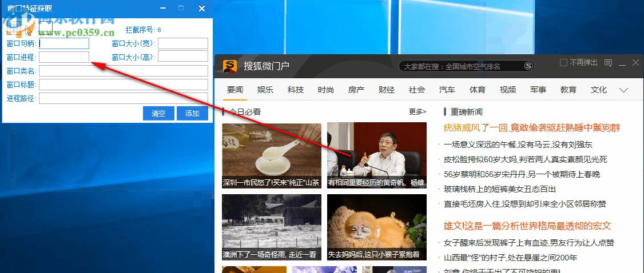
Task: Select the 军事 tab
Action: [x=538, y=90]
